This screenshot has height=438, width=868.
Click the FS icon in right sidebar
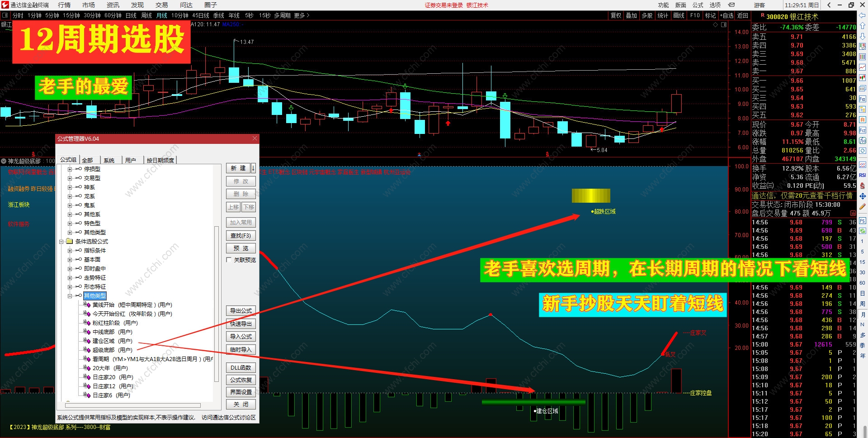(863, 221)
